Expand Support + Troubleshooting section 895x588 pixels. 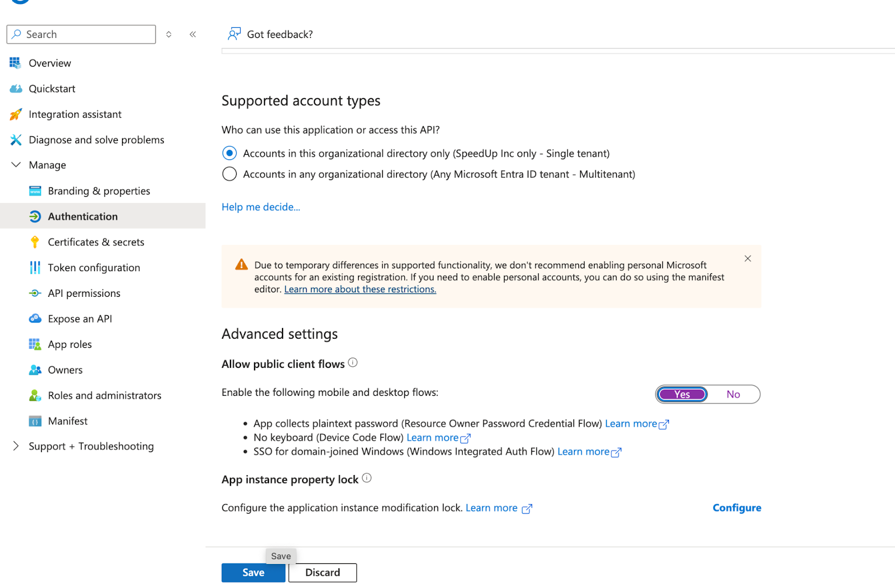[x=16, y=446]
